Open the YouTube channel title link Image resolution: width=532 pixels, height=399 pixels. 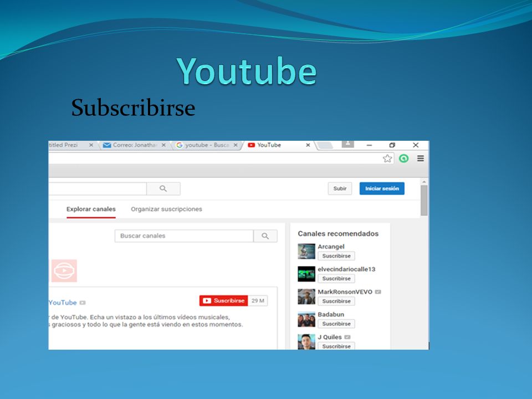click(63, 303)
